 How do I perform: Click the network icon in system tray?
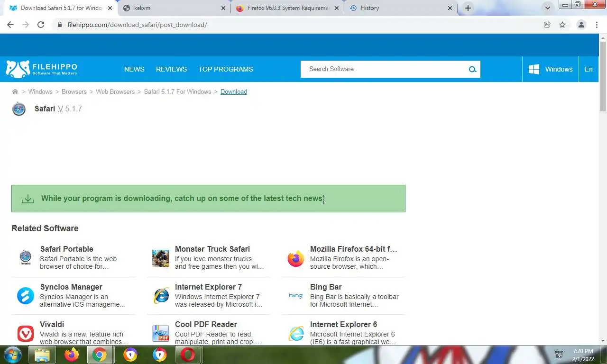[x=559, y=355]
